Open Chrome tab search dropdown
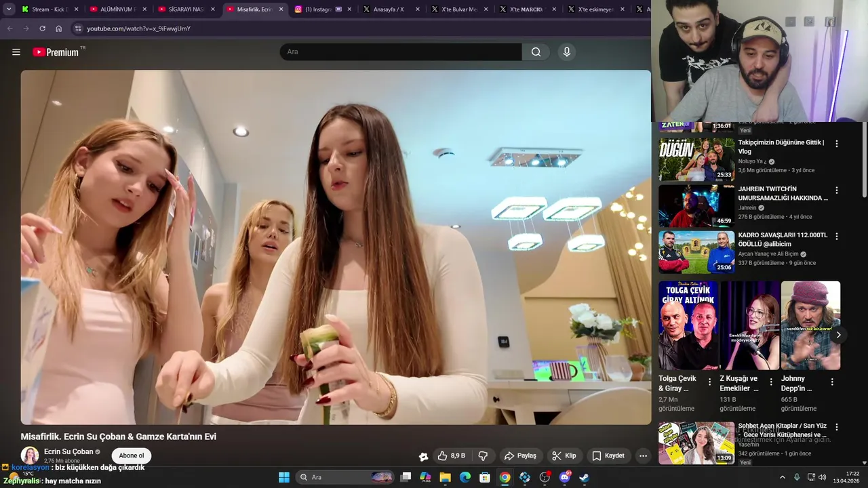This screenshot has height=488, width=868. (9, 9)
